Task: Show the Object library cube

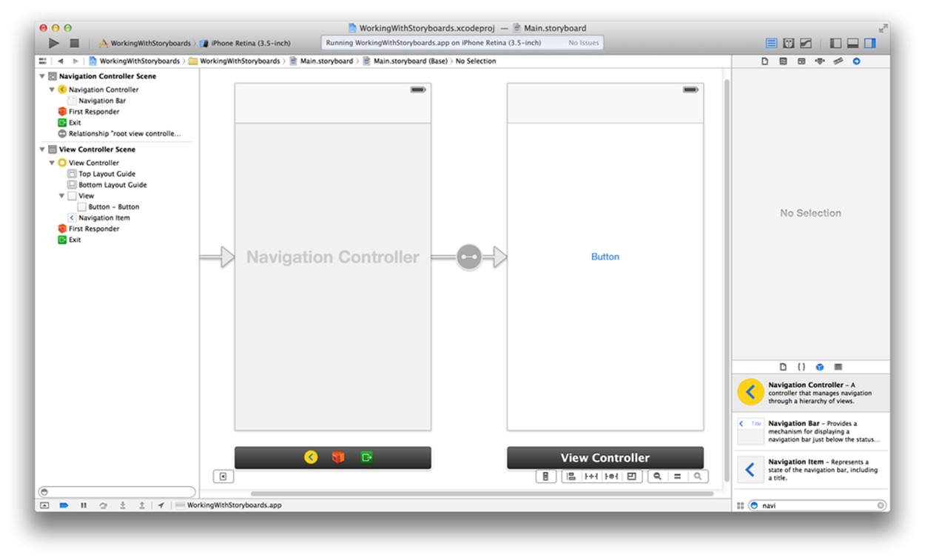Action: 820,367
